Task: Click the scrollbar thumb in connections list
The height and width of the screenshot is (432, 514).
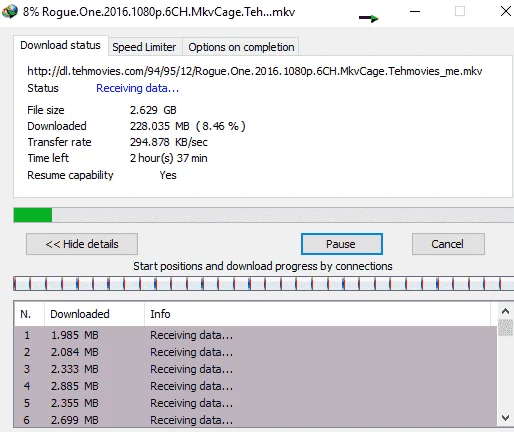Action: (505, 328)
